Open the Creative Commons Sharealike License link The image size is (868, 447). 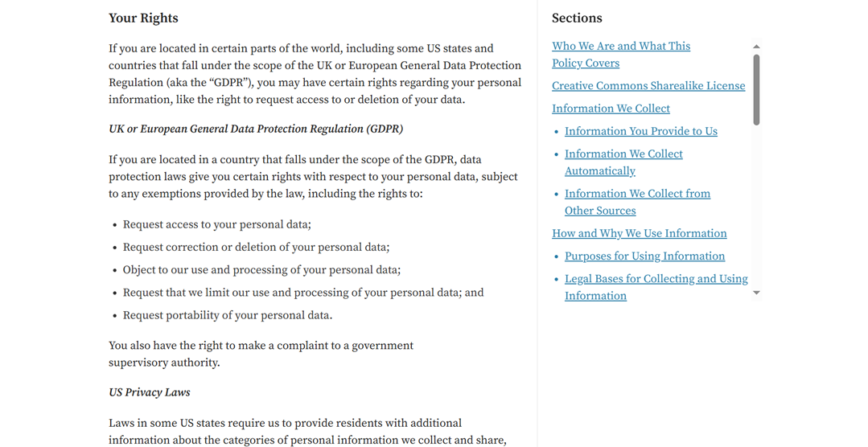[x=648, y=86]
